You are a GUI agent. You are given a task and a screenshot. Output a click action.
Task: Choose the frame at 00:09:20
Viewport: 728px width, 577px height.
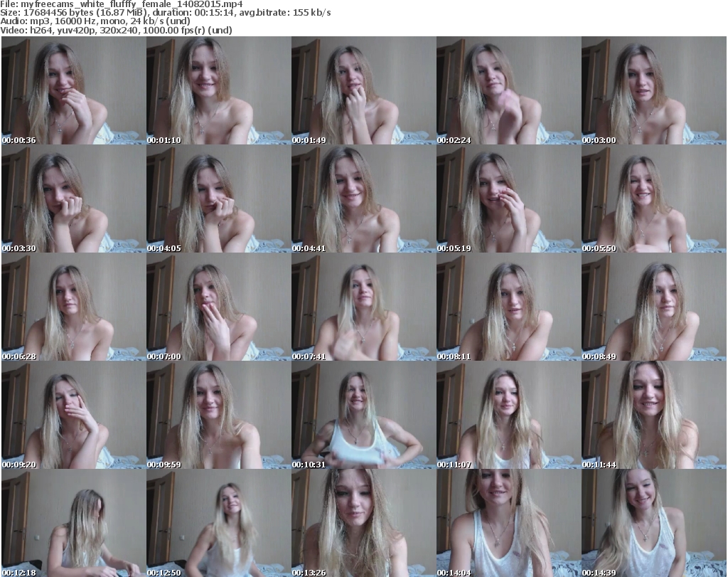[74, 415]
